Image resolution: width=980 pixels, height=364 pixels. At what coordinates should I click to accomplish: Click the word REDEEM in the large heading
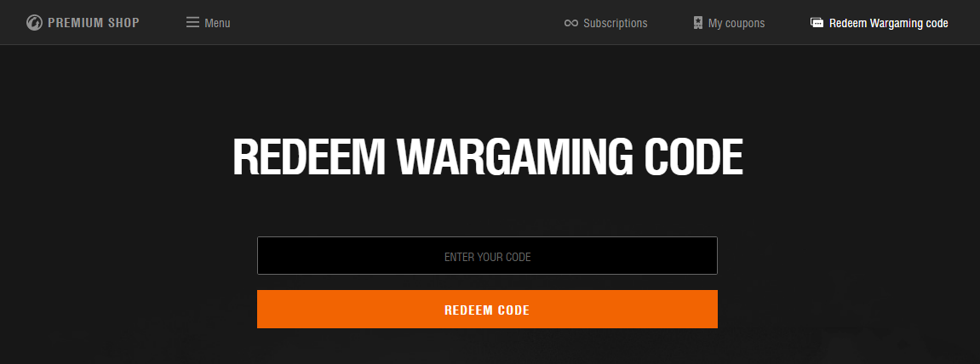click(x=309, y=157)
